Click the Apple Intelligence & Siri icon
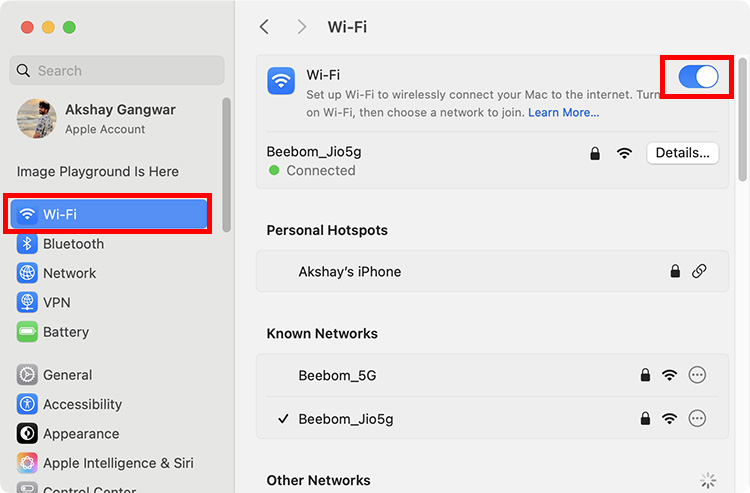750x493 pixels. [27, 463]
